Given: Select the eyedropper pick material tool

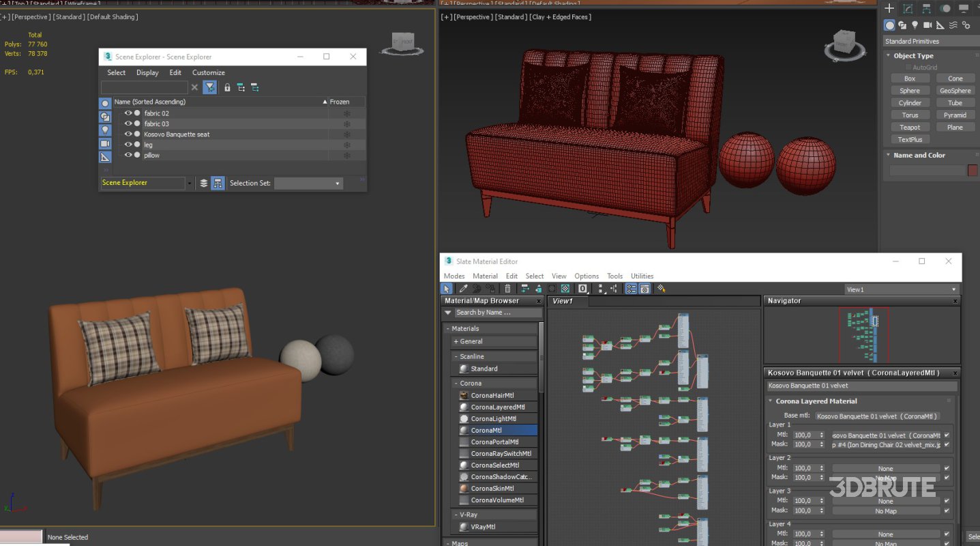Looking at the screenshot, I should pos(463,289).
